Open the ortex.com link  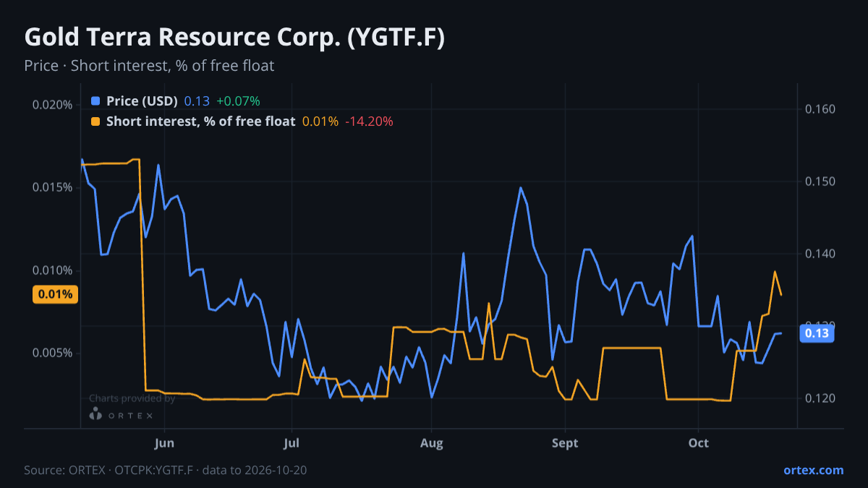pyautogui.click(x=814, y=470)
